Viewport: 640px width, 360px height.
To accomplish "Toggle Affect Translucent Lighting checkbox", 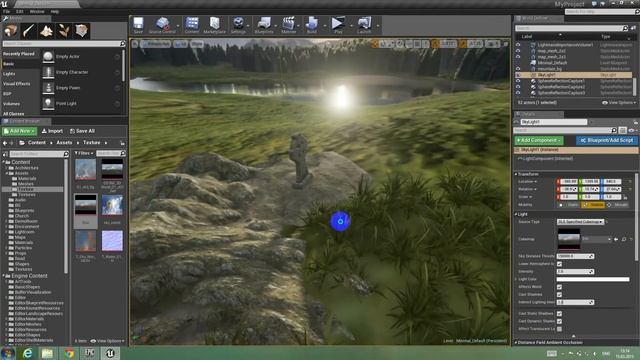I will pyautogui.click(x=559, y=329).
